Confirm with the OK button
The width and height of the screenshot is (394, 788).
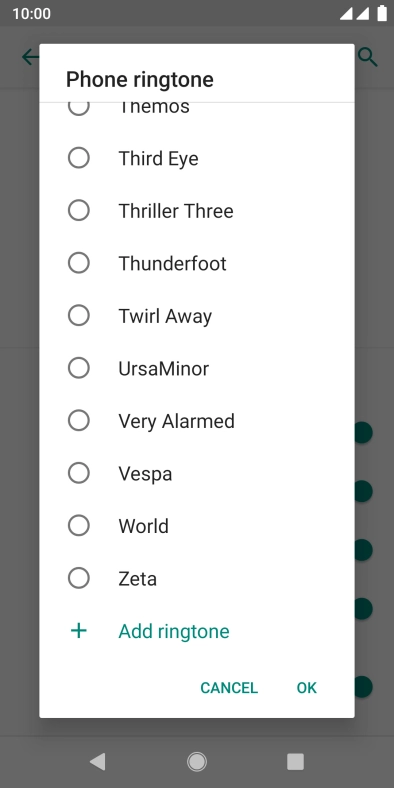coord(307,687)
